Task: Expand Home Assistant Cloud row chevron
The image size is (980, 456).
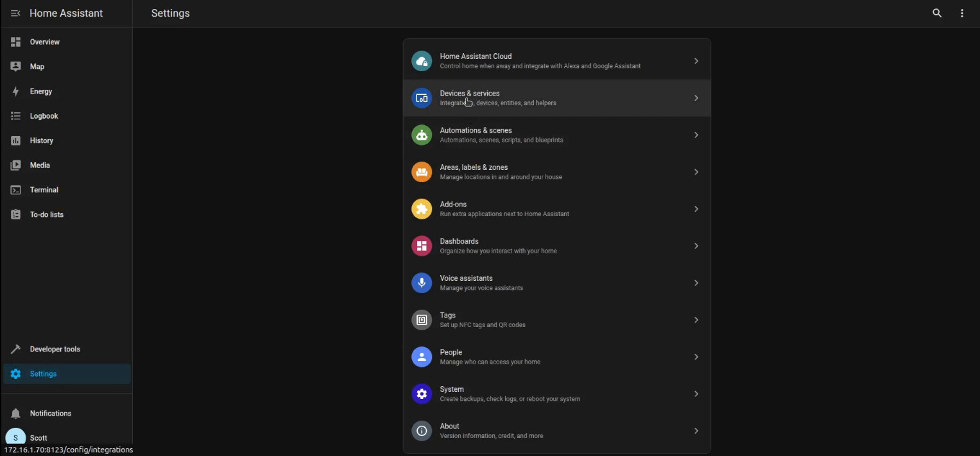Action: [x=696, y=61]
